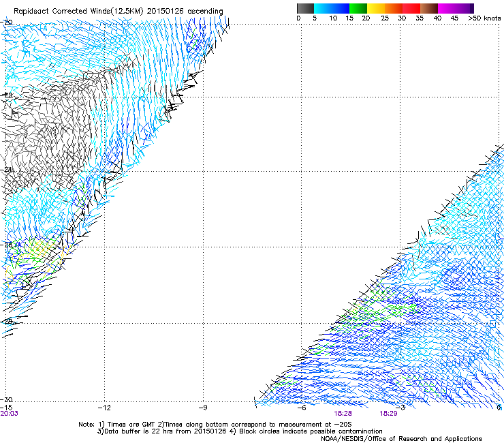
Task: Click the '-3' longitude axis label
Action: point(400,408)
